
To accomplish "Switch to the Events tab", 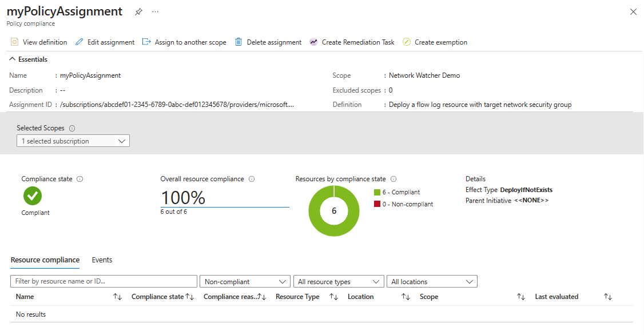I will click(102, 260).
